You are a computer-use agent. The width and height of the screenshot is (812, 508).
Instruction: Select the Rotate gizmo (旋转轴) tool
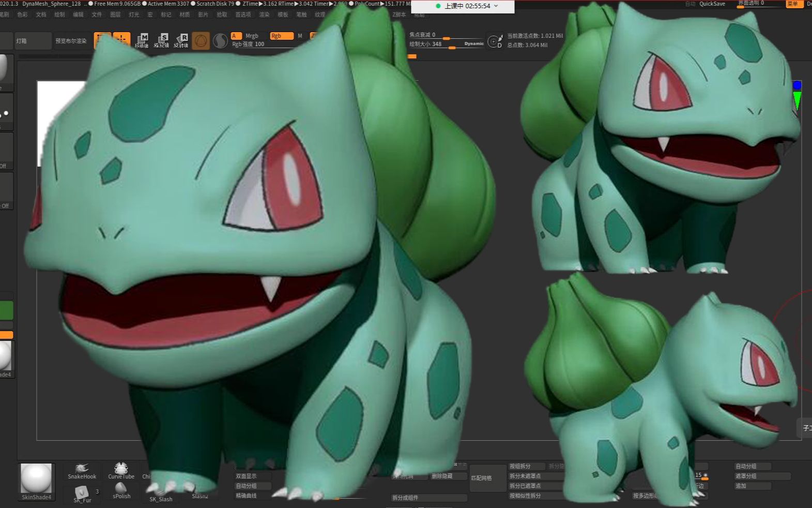pyautogui.click(x=181, y=40)
